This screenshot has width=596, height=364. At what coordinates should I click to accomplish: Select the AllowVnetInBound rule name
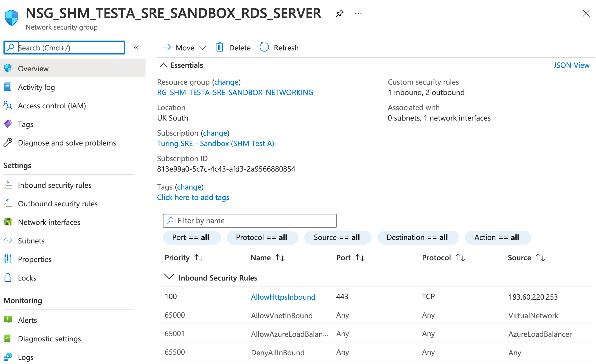[282, 315]
